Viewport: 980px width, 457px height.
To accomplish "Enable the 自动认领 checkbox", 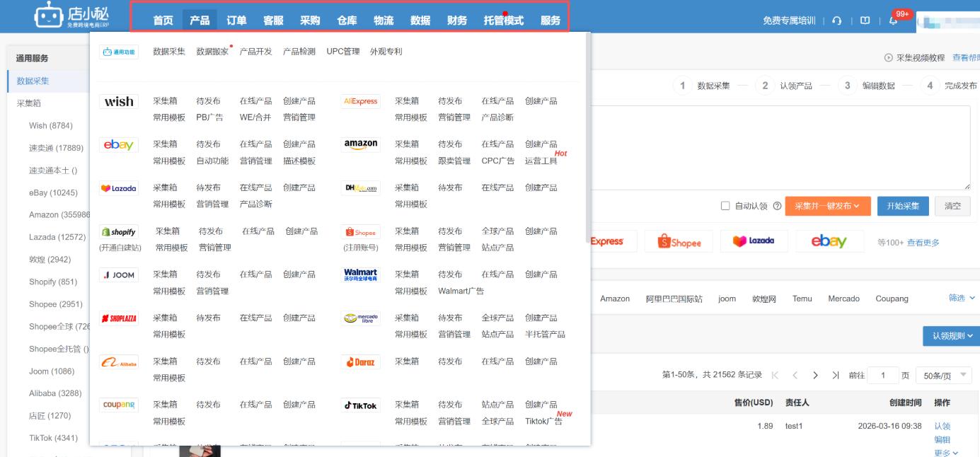I will point(725,206).
